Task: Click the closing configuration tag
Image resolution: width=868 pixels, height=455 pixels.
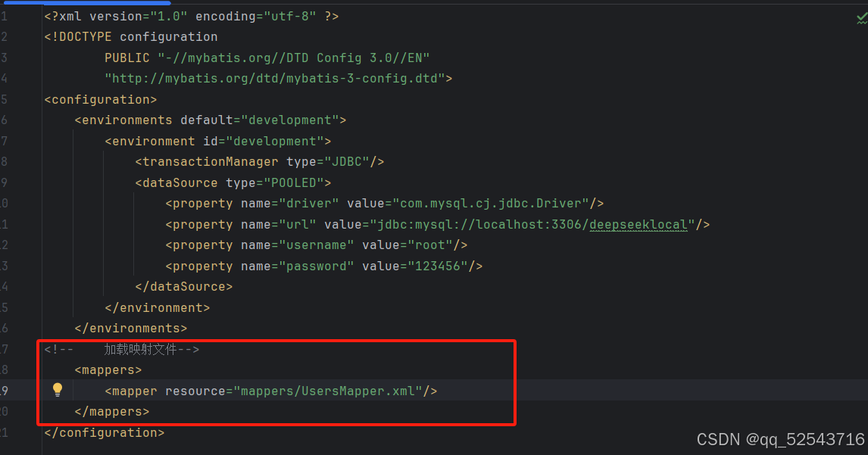Action: pos(105,433)
